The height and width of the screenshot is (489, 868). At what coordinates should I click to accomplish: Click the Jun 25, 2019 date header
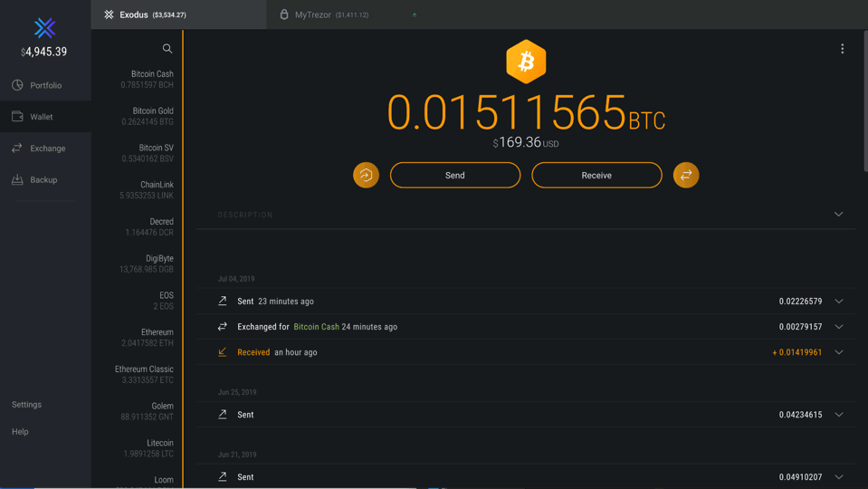[237, 392]
